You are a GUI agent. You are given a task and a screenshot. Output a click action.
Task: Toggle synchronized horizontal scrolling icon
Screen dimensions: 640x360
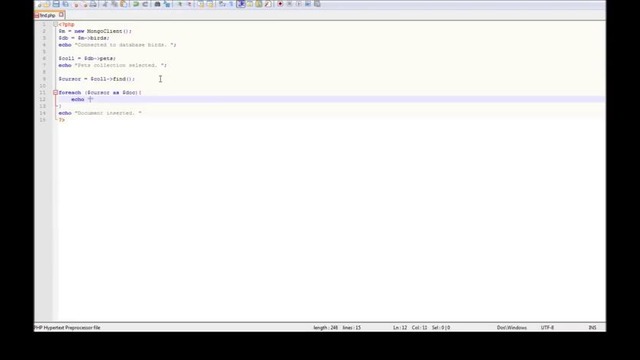point(209,4)
